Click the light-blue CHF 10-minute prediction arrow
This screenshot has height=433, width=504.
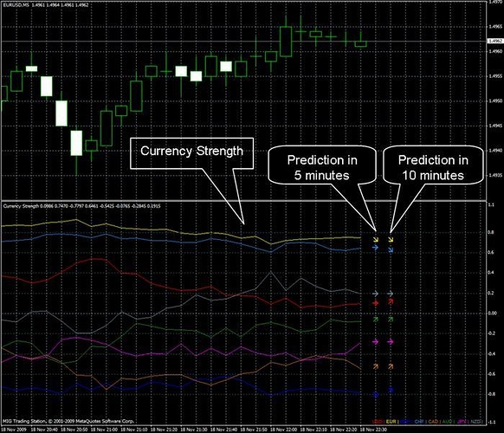pyautogui.click(x=391, y=249)
